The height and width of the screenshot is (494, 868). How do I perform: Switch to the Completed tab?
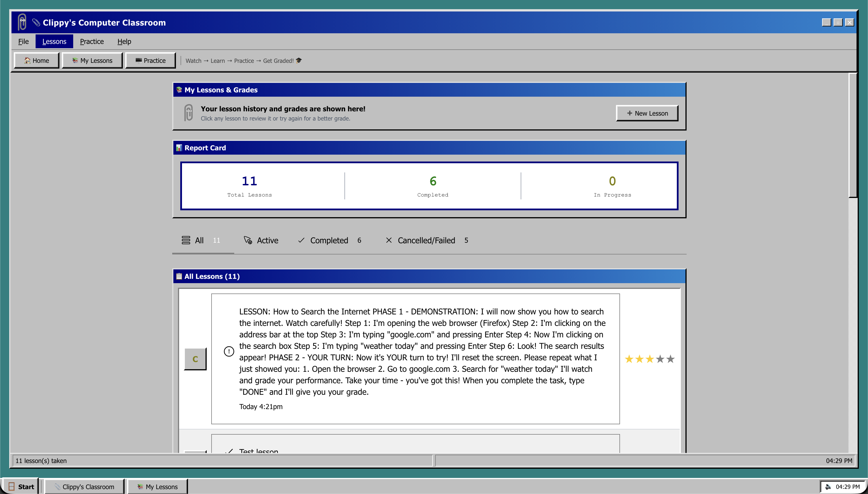tap(329, 240)
